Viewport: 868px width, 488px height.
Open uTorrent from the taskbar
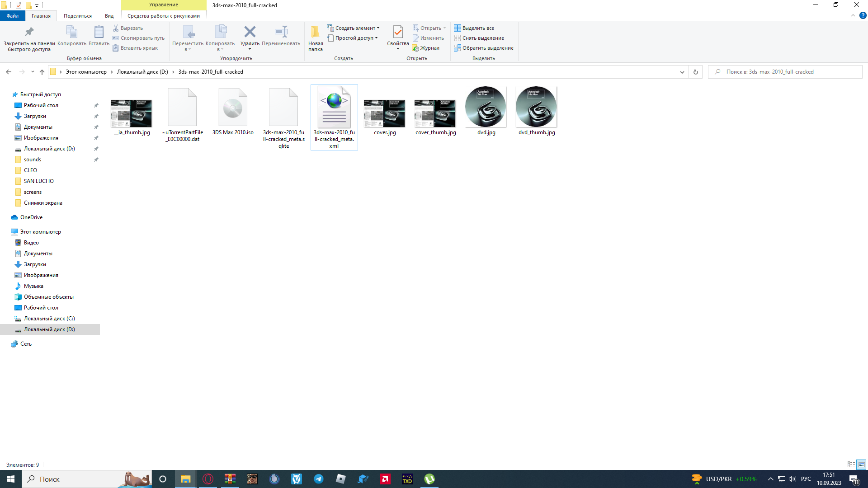[429, 479]
